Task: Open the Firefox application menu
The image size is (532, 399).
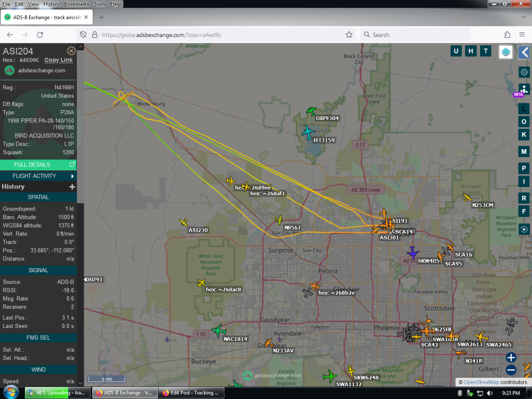Action: point(522,35)
